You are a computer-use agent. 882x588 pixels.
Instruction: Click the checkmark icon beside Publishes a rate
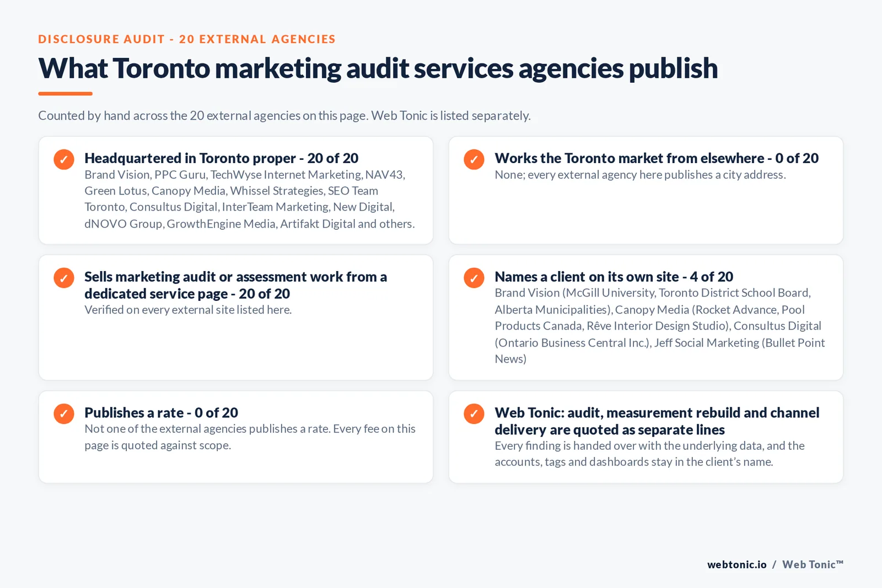[64, 414]
